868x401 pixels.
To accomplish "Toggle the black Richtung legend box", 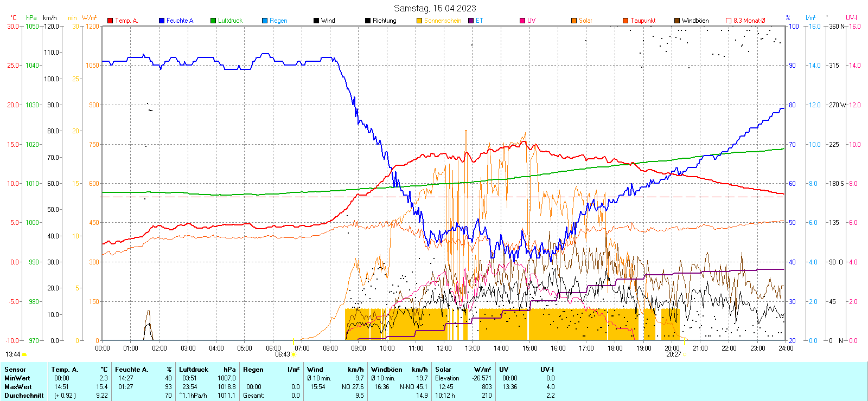I will (x=368, y=21).
